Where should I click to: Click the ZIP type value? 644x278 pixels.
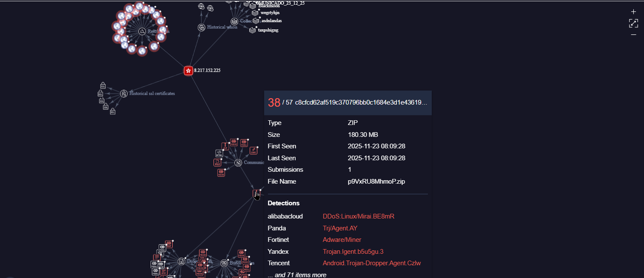pyautogui.click(x=353, y=123)
